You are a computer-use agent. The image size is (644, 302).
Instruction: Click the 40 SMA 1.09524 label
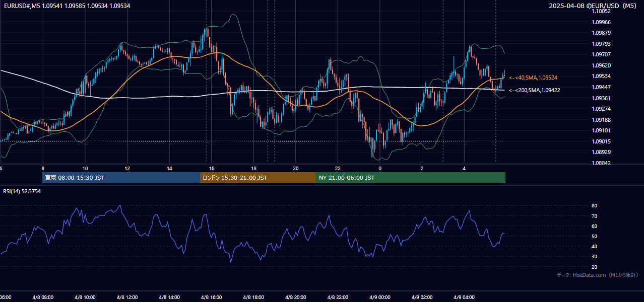[x=533, y=78]
